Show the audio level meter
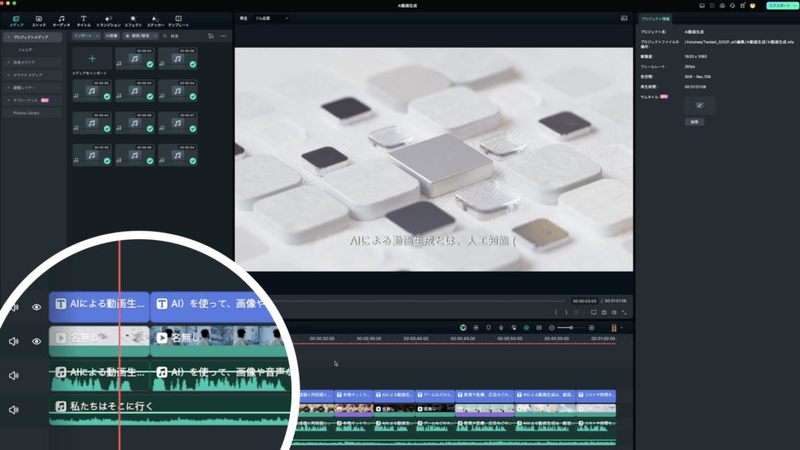Screen dimensions: 800x450 pyautogui.click(x=614, y=328)
